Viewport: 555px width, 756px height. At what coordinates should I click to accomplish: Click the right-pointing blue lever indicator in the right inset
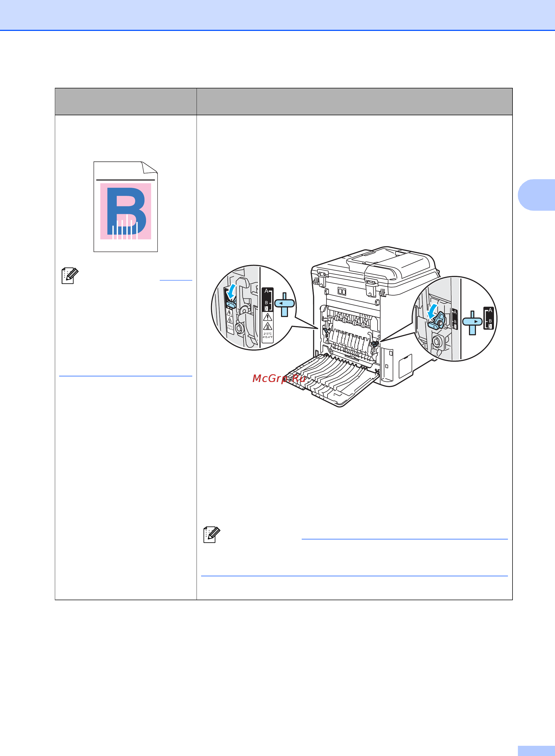(472, 322)
